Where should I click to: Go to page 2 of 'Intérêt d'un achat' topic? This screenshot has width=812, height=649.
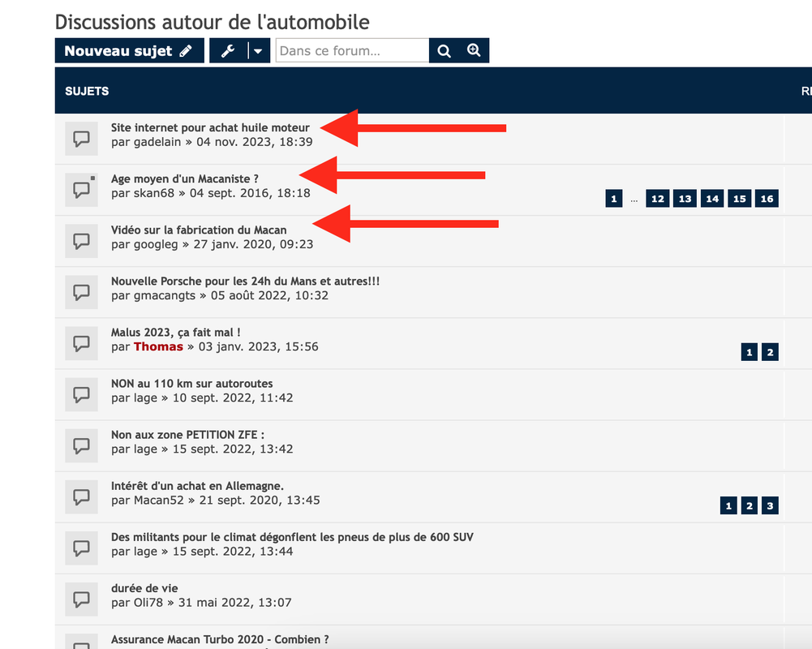pos(750,505)
